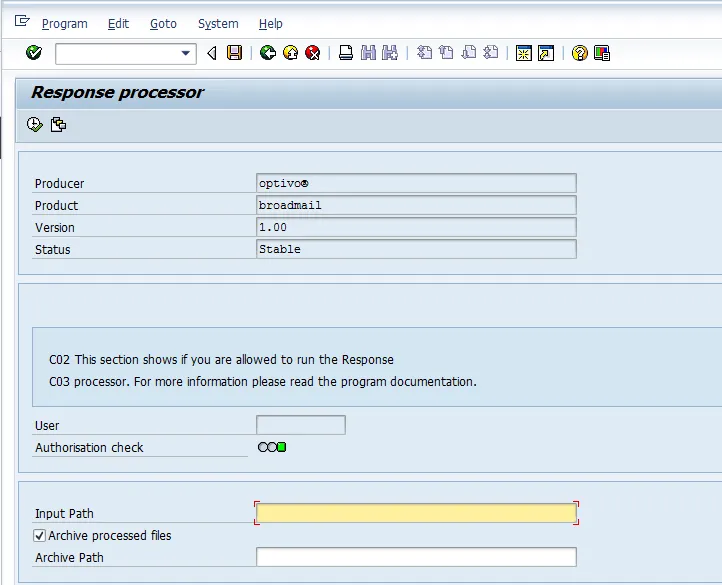This screenshot has height=585, width=722.
Task: Click the Archive Path label
Action: click(x=69, y=557)
